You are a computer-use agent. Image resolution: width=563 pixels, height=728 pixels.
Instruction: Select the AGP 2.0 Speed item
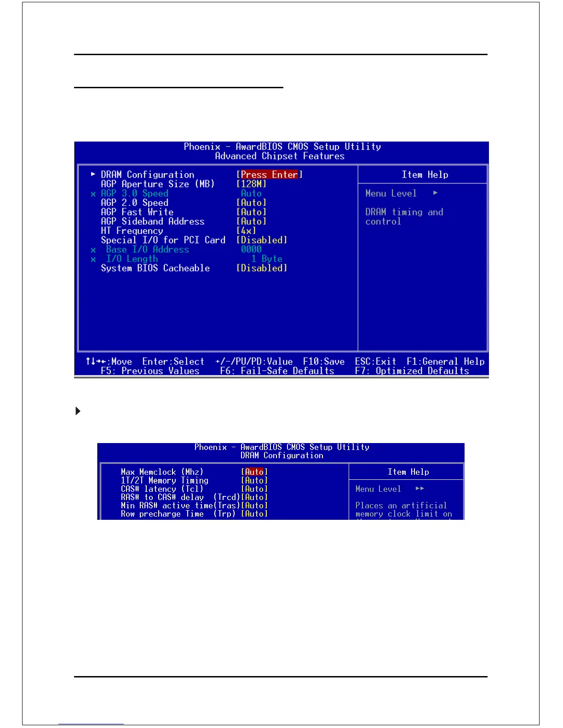pyautogui.click(x=135, y=203)
